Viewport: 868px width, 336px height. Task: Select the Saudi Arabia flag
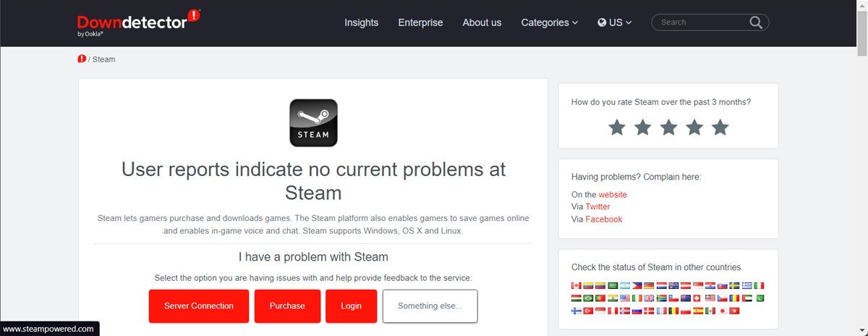(x=613, y=286)
